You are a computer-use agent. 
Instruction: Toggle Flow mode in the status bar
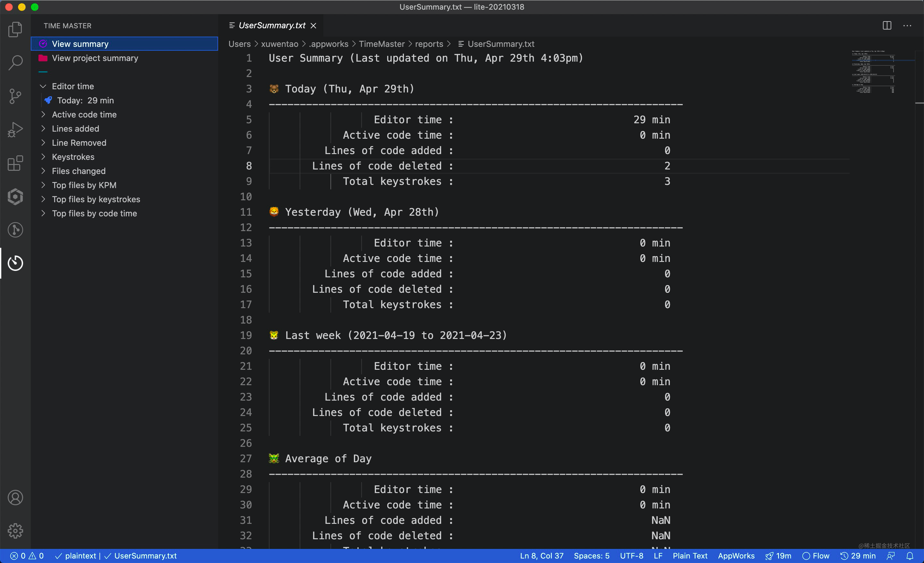click(x=817, y=556)
